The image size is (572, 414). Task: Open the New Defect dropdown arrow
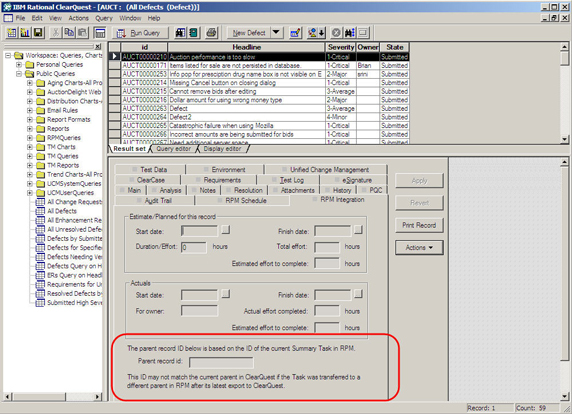(276, 33)
